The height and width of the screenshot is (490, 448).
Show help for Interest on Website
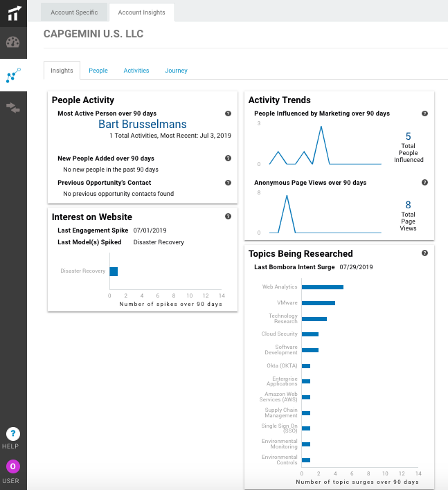click(x=228, y=216)
